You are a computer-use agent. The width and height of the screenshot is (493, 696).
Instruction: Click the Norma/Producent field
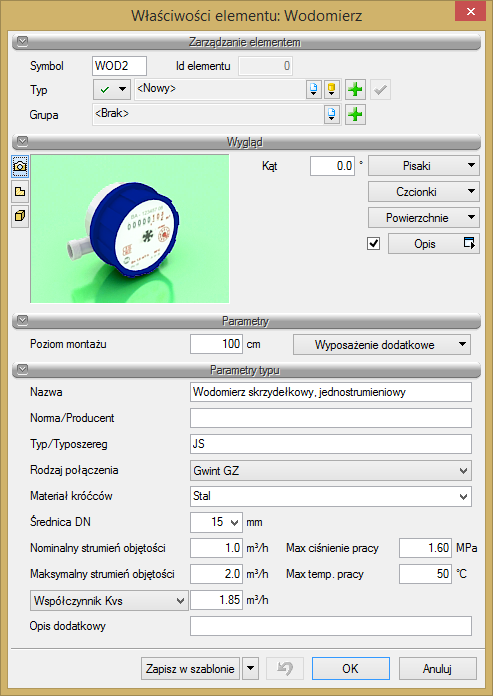click(331, 418)
